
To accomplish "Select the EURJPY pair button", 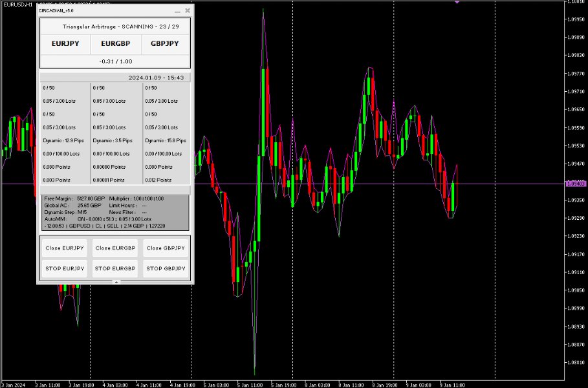I will [x=65, y=44].
